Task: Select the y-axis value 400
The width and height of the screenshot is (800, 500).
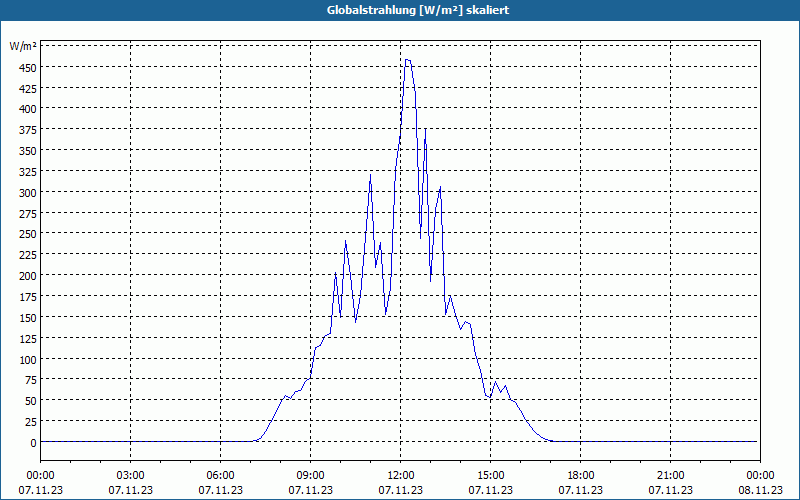Action: (x=27, y=109)
